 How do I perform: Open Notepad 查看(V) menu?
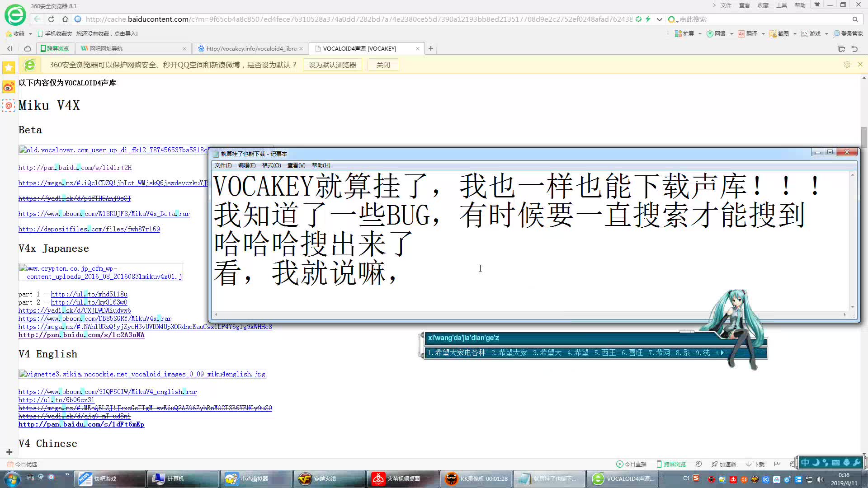coord(296,165)
